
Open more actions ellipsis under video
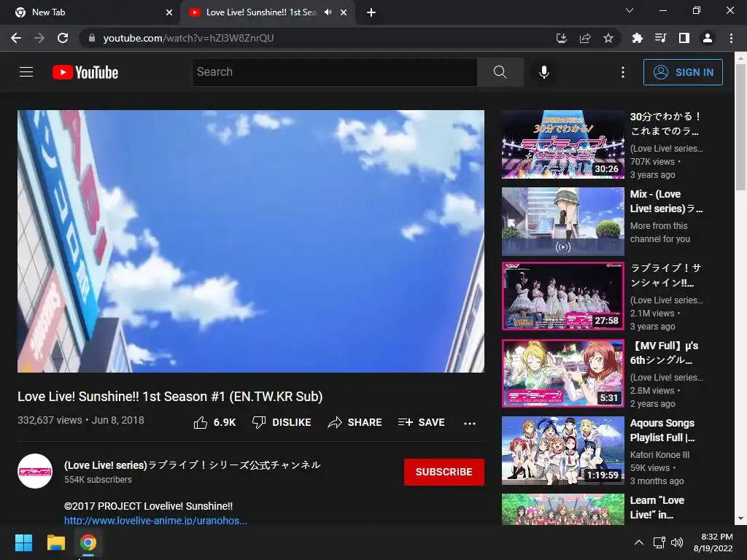coord(470,423)
